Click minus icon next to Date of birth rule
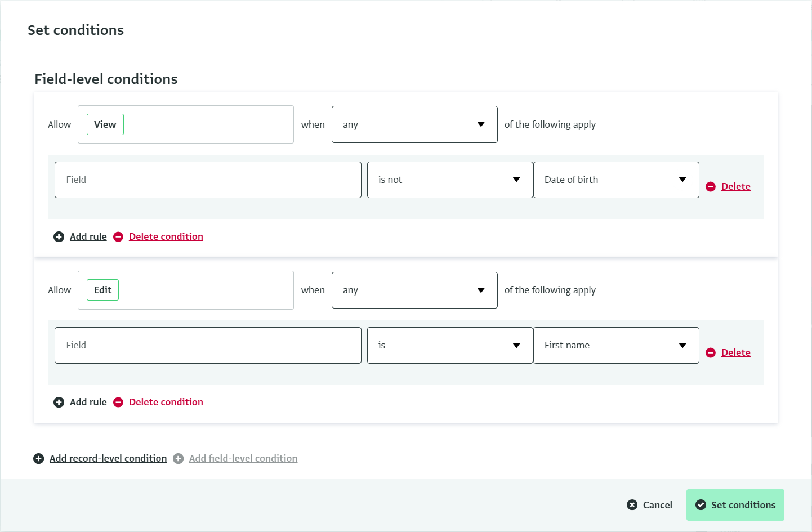The image size is (812, 532). pyautogui.click(x=711, y=187)
